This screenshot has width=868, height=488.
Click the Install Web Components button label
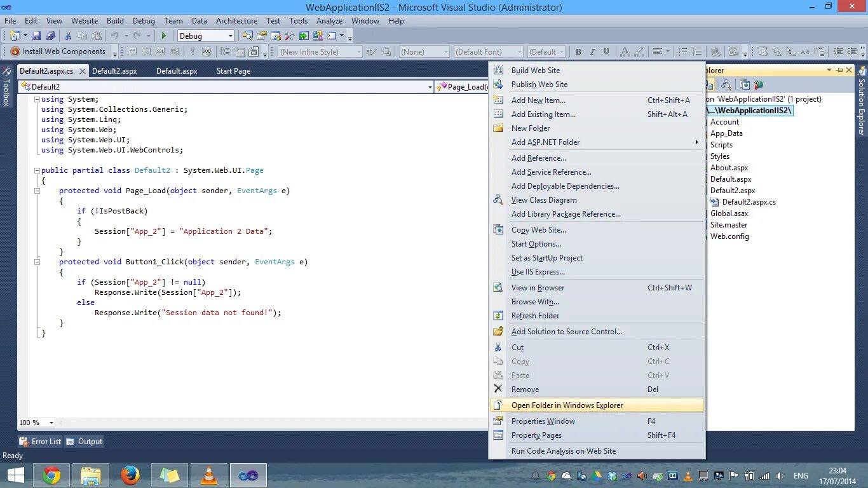(64, 51)
